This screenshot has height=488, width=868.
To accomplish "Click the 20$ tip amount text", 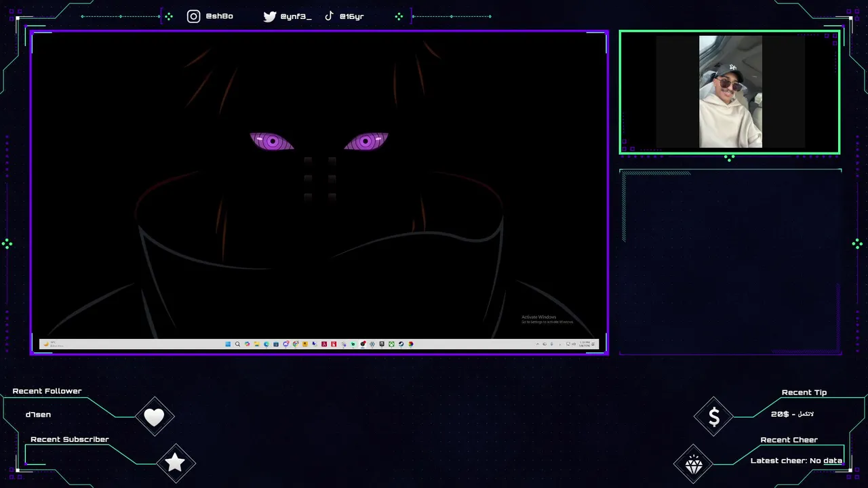I will (780, 414).
